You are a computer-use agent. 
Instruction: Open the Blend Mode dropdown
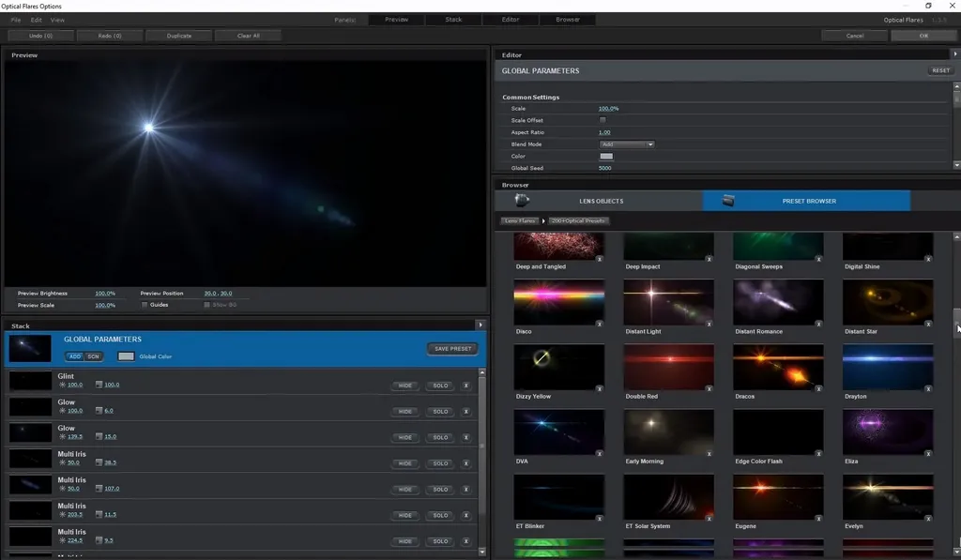626,144
